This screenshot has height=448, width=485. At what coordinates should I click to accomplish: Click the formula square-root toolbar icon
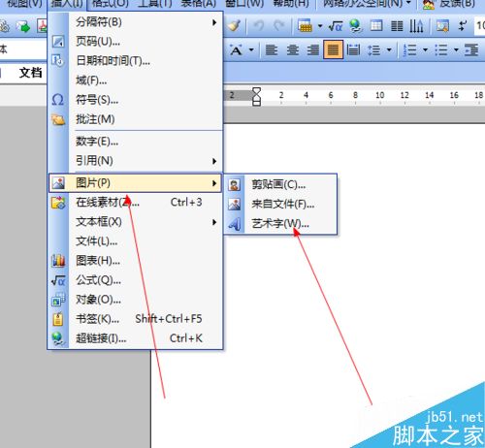(336, 26)
